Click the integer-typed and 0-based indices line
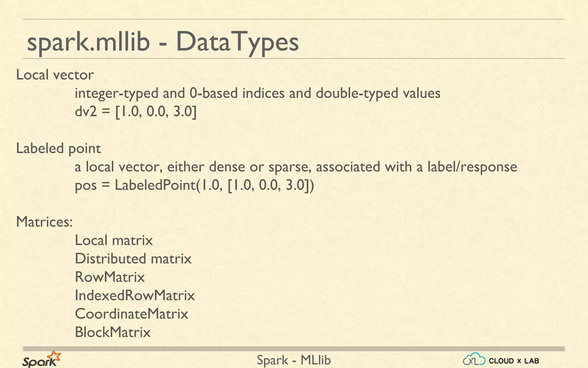 (258, 93)
